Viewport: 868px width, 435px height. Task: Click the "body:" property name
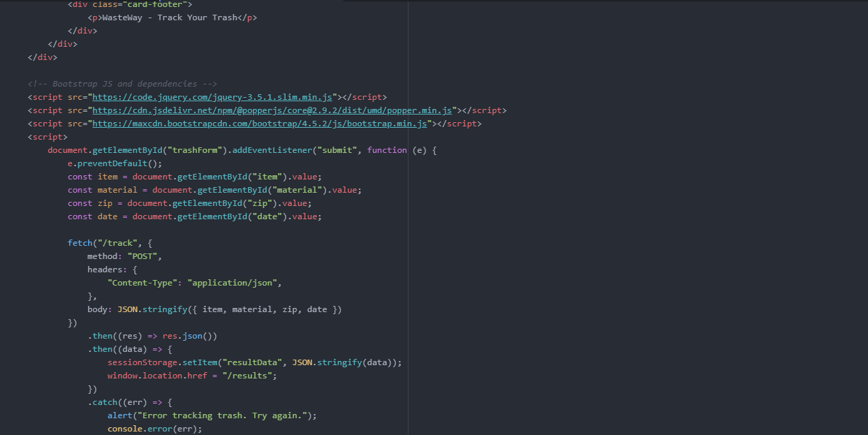pyautogui.click(x=100, y=309)
